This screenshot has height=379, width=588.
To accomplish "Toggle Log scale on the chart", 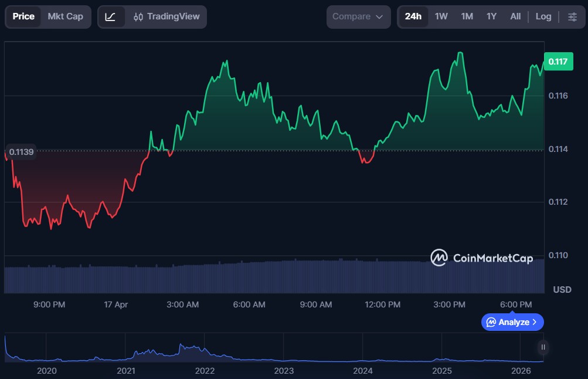I will click(x=543, y=16).
